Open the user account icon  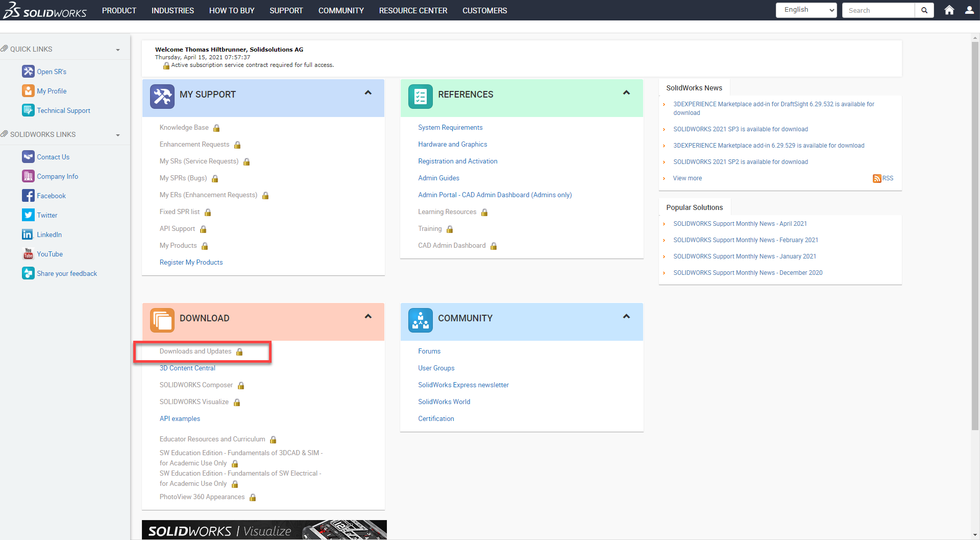[x=969, y=10]
